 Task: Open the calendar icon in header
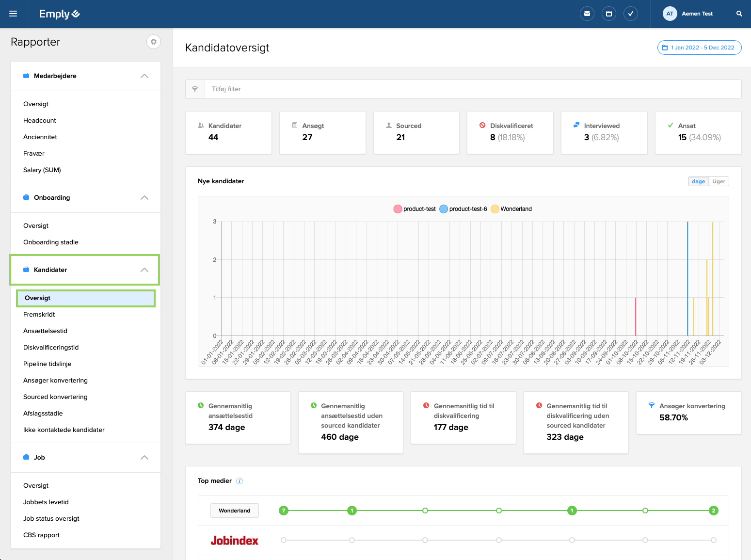pyautogui.click(x=609, y=14)
